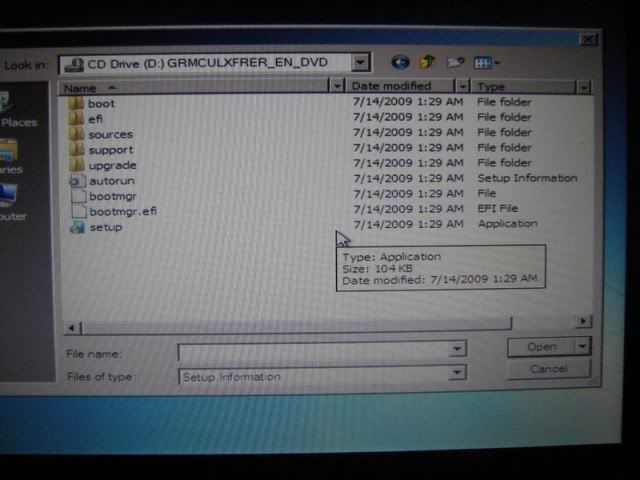
Task: Click the Back navigation arrow icon
Action: 401,63
